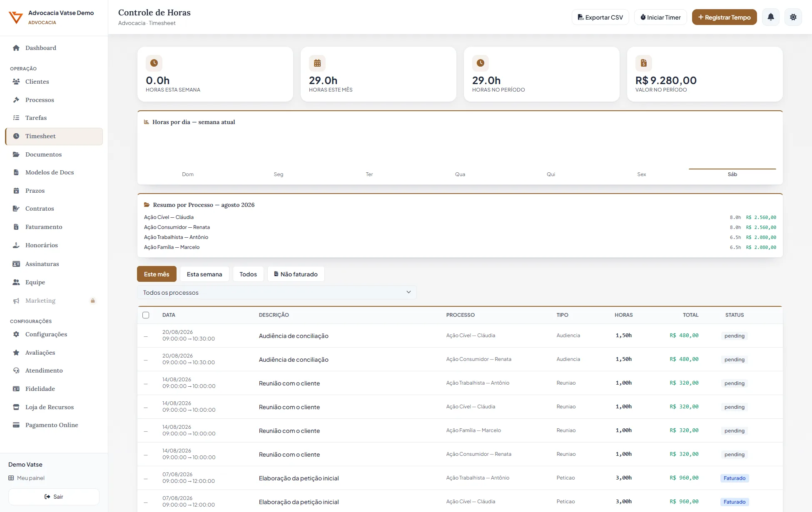The height and width of the screenshot is (512, 812).
Task: Open Dashboard via its home icon
Action: point(16,48)
